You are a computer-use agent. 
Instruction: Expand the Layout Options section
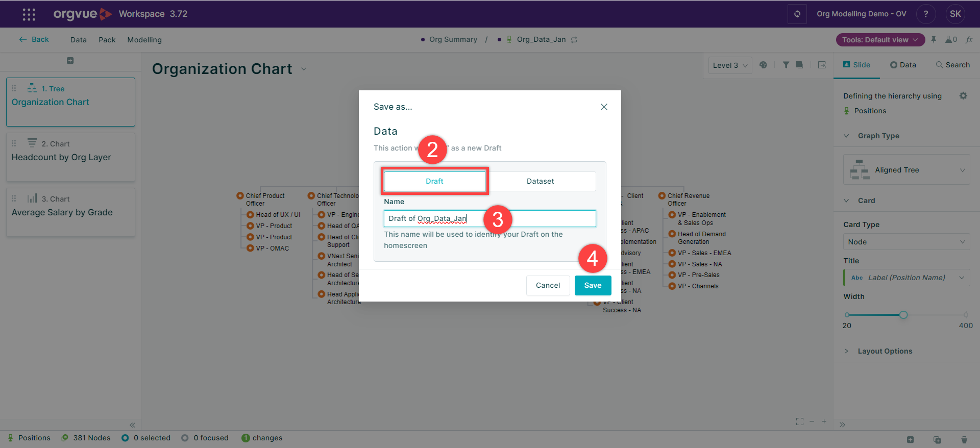(x=885, y=351)
